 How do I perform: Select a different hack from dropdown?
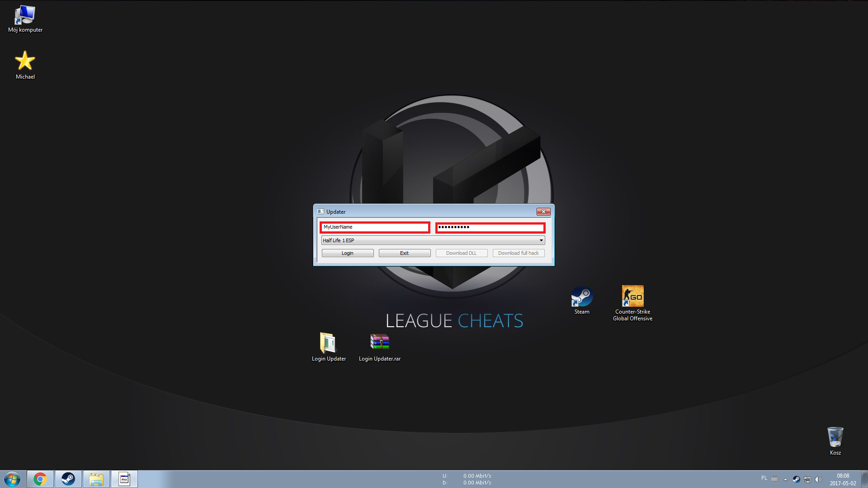click(x=539, y=239)
